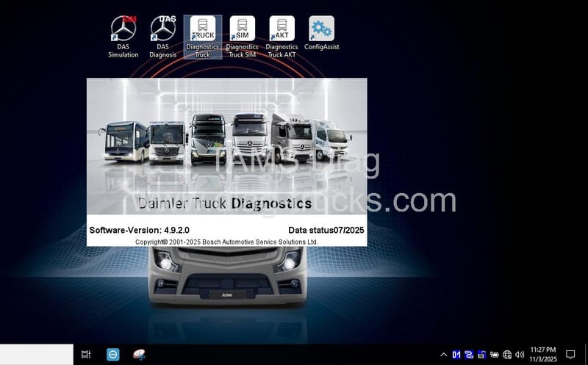Open the DAS Simulation desktop shortcut
The height and width of the screenshot is (365, 588).
[x=123, y=30]
